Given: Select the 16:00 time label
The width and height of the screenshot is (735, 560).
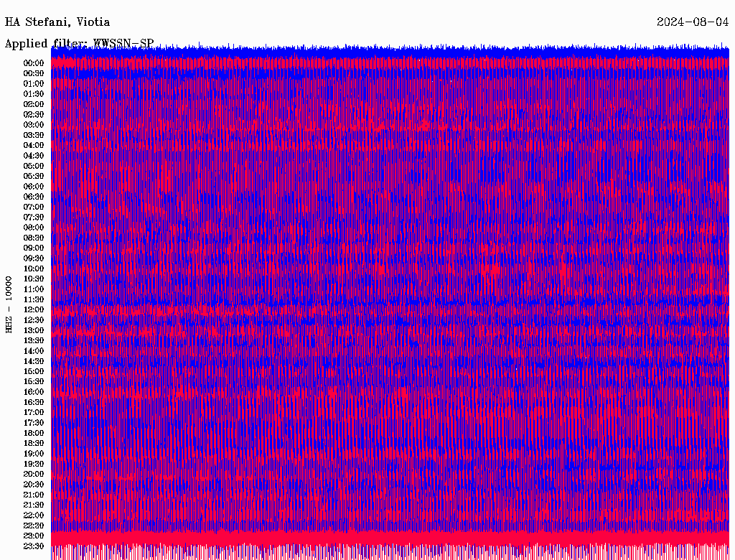Looking at the screenshot, I should pos(34,392).
